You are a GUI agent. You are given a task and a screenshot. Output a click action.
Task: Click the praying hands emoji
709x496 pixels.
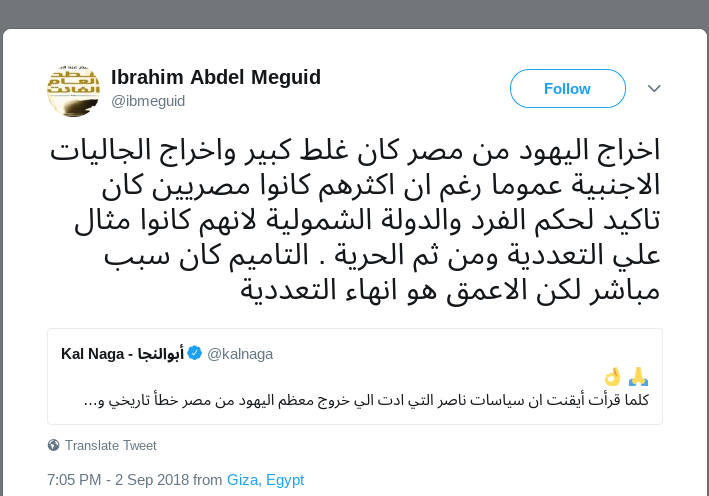pos(638,377)
